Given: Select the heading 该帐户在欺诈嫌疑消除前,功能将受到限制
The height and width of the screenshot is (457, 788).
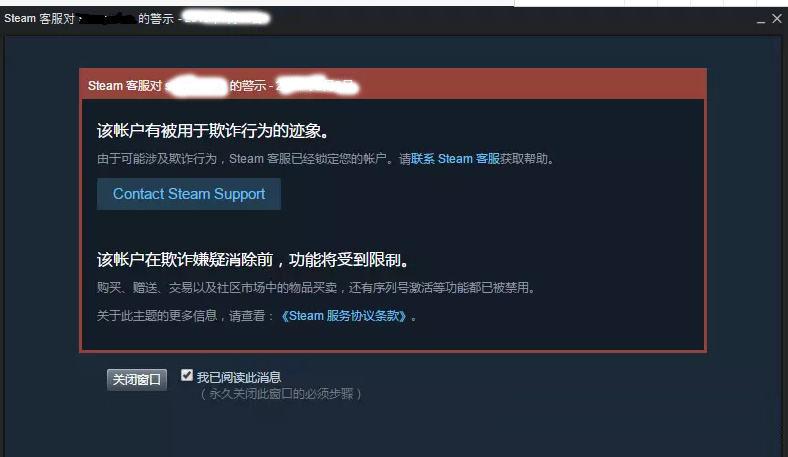Looking at the screenshot, I should (x=253, y=260).
